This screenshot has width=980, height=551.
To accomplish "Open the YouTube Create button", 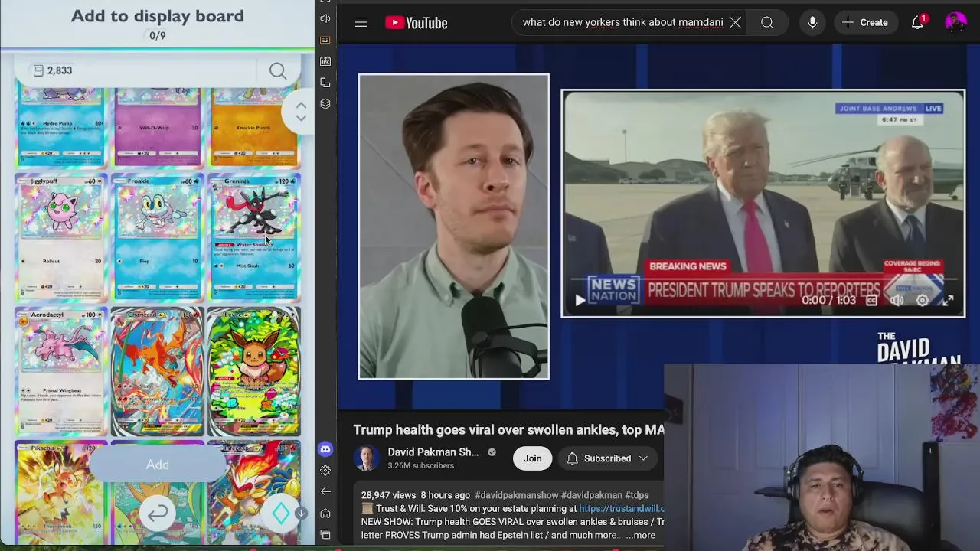I will pos(865,23).
